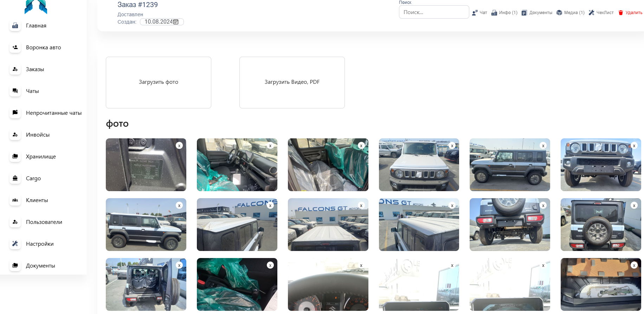Open the Непрочитанные чаты section

pos(53,113)
